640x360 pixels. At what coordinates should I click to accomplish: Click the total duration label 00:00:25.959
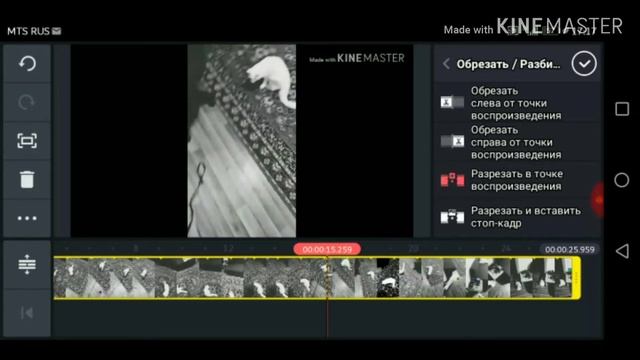(x=570, y=249)
